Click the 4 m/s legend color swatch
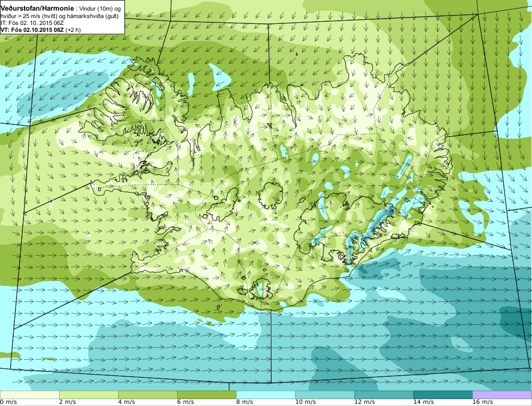The height and width of the screenshot is (406, 532). [147, 395]
